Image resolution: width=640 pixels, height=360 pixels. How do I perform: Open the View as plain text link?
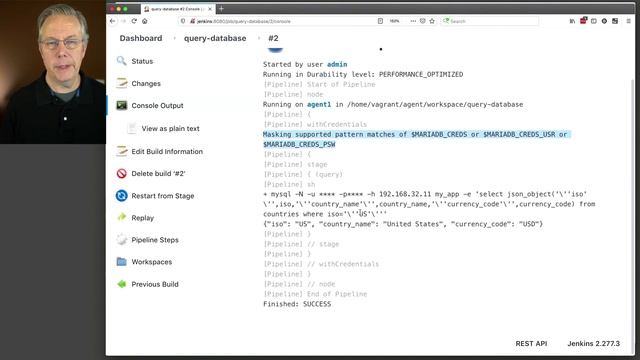(x=171, y=128)
